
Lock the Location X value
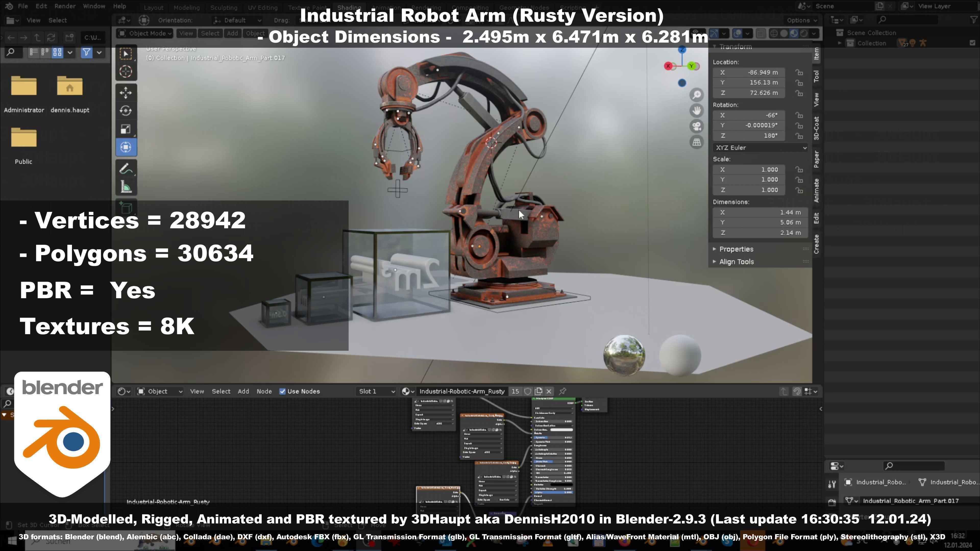click(x=799, y=72)
